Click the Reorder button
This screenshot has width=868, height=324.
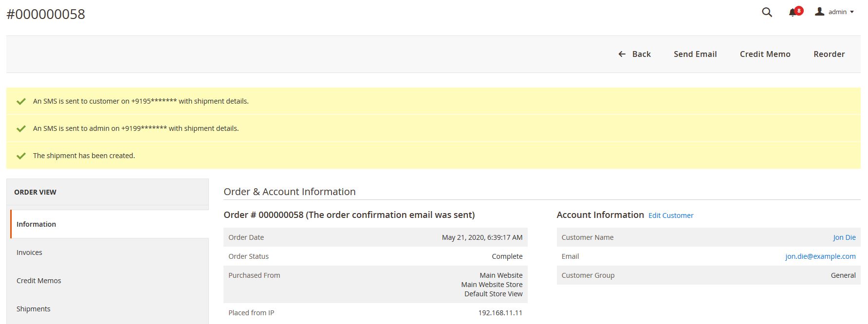click(829, 54)
